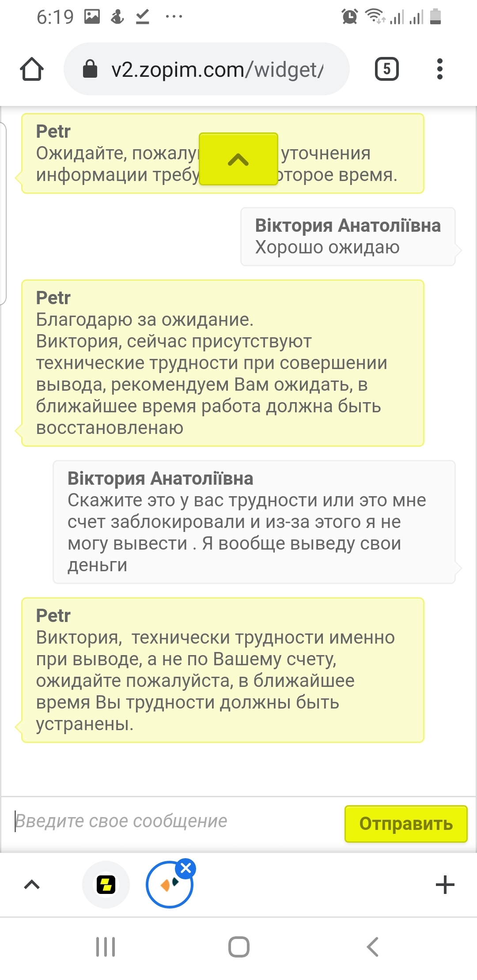Image resolution: width=477 pixels, height=980 pixels.
Task: Tap the Хорошо ожидаю message bubble
Action: (348, 237)
